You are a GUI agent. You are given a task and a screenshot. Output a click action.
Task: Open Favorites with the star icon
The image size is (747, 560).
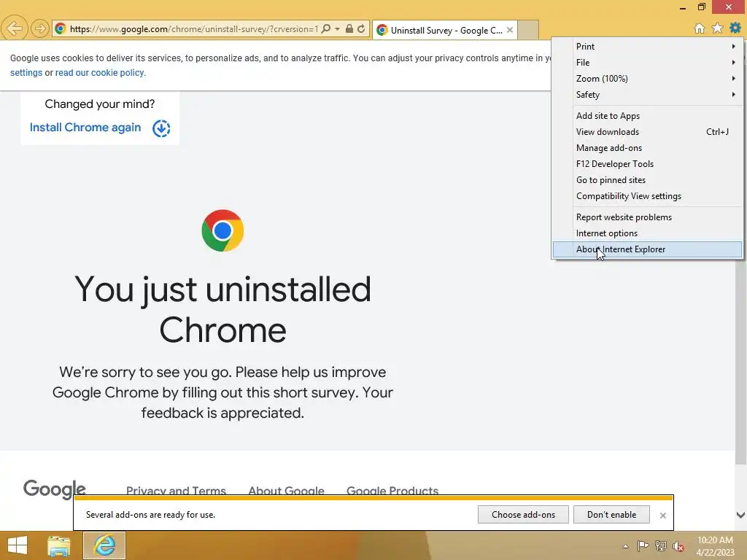point(717,28)
